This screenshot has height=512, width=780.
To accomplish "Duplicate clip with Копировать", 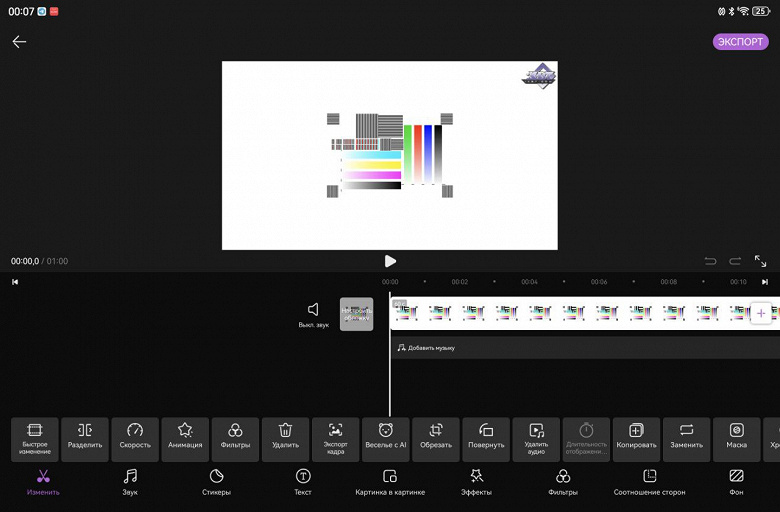I will tap(636, 439).
